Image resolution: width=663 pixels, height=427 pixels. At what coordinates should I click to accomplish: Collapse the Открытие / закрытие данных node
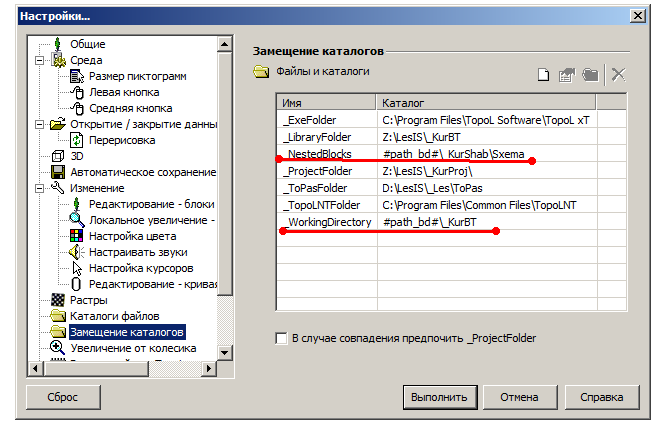tap(39, 124)
